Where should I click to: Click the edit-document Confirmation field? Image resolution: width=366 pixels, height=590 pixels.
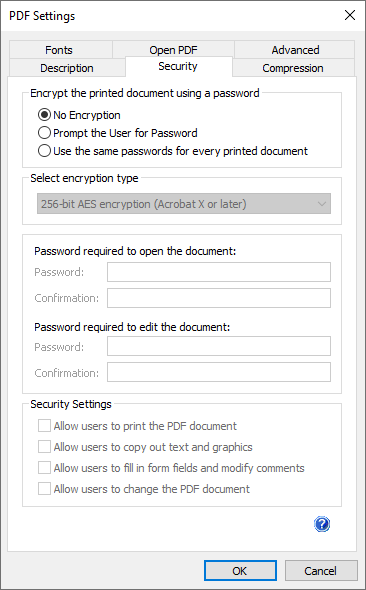click(x=219, y=372)
